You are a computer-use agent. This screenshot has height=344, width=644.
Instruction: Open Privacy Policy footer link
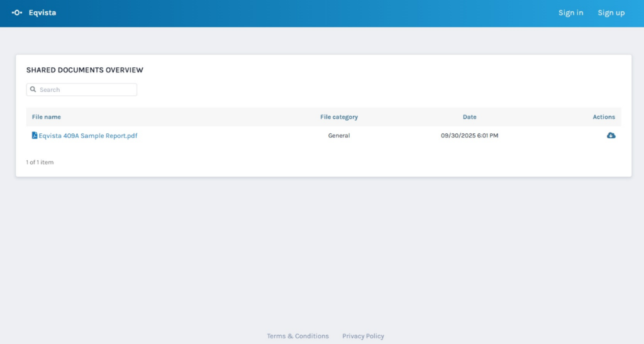point(363,336)
